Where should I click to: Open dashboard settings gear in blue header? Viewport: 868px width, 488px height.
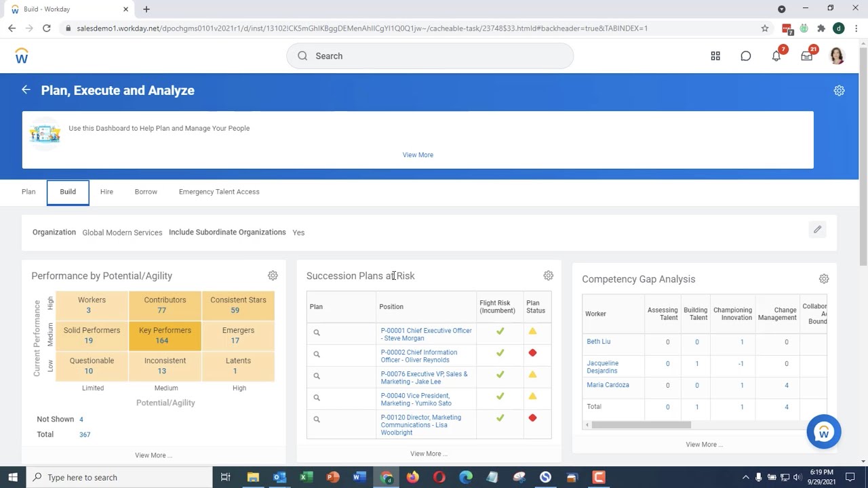point(839,90)
